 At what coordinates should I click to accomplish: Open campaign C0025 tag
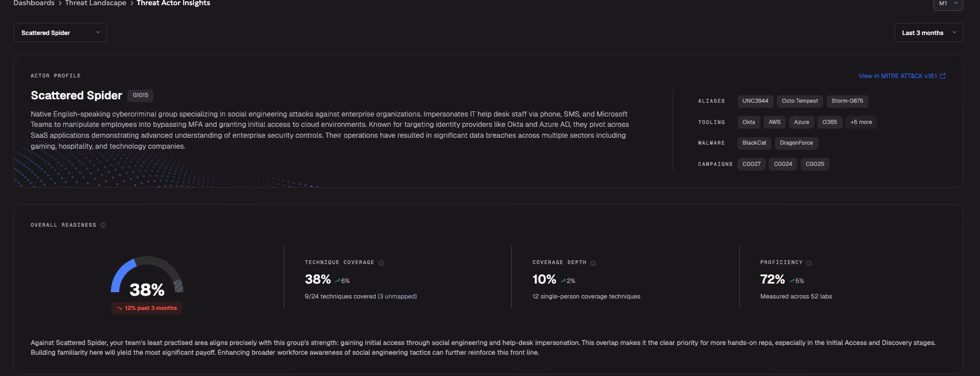815,164
